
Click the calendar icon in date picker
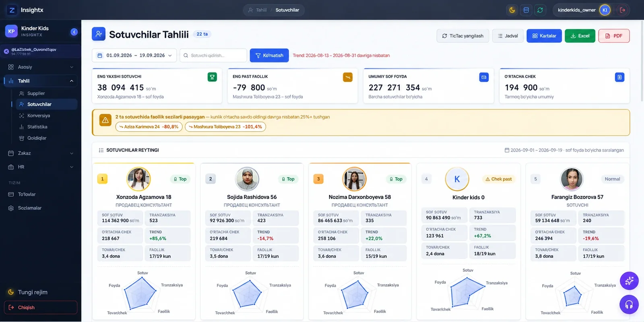tap(100, 56)
